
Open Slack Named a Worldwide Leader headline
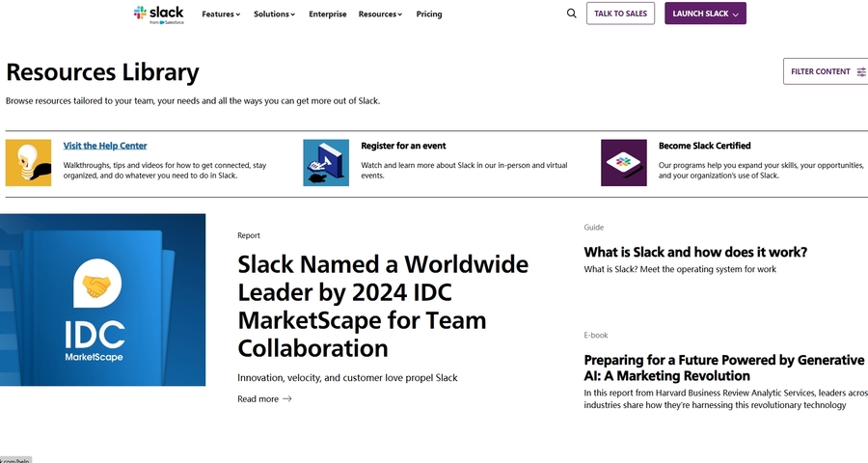coord(383,307)
